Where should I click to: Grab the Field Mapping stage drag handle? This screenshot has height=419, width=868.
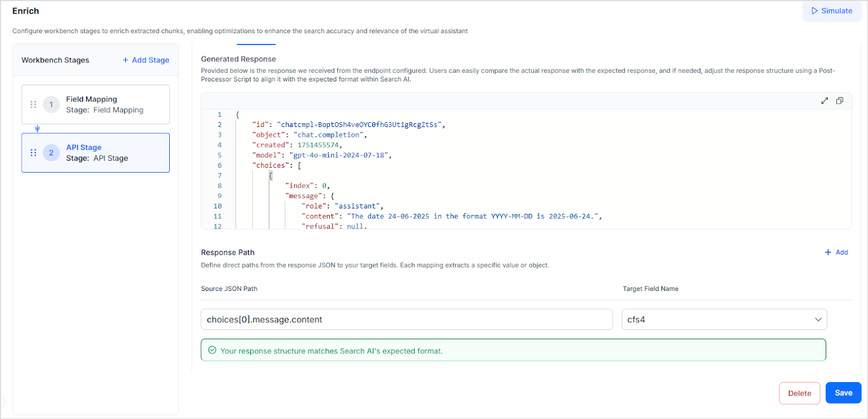(33, 104)
